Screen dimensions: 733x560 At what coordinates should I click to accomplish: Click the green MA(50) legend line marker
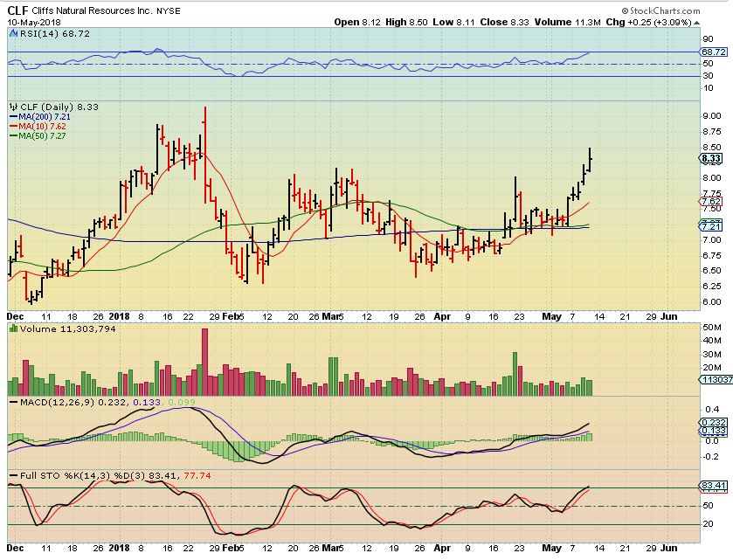[x=13, y=135]
